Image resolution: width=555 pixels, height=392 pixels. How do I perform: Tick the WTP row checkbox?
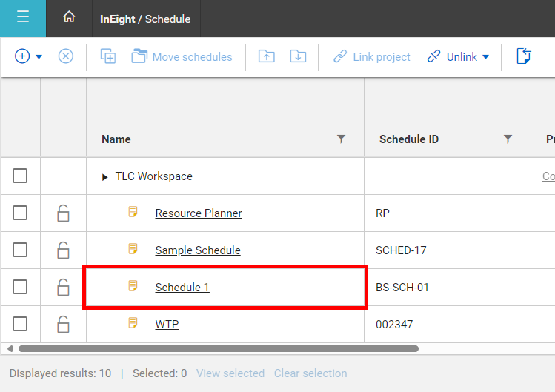[x=20, y=324]
